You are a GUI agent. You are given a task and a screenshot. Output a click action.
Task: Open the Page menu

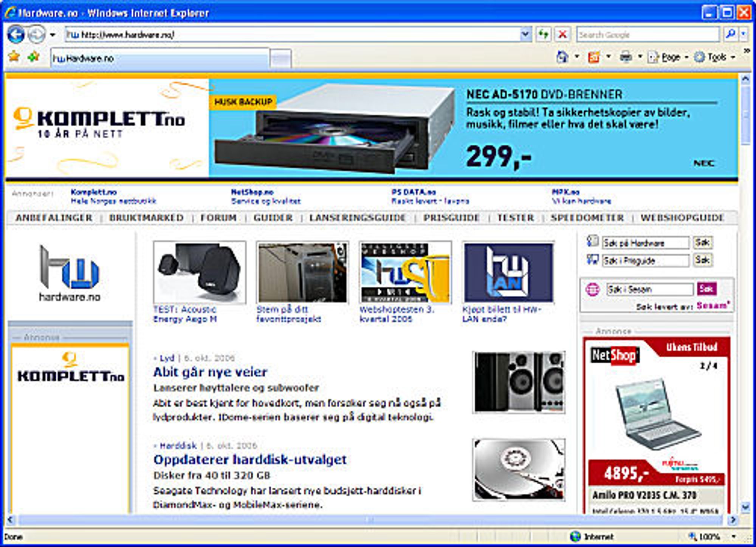tap(668, 57)
